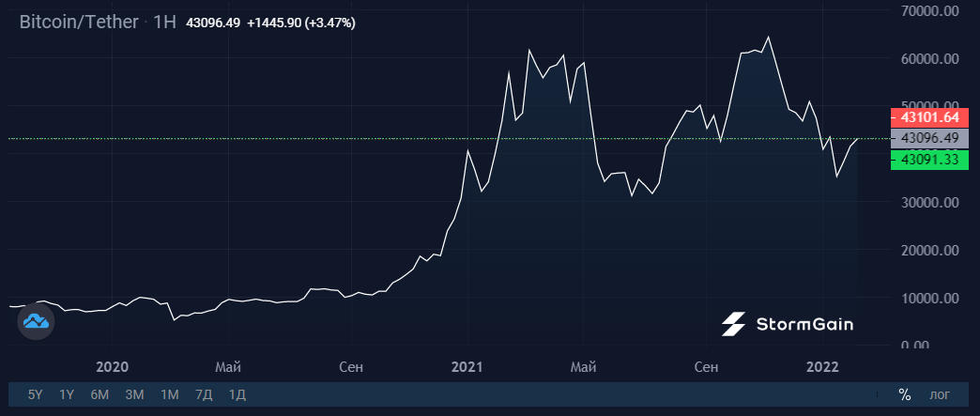Click the blue cloud chart icon
980x416 pixels.
click(36, 321)
